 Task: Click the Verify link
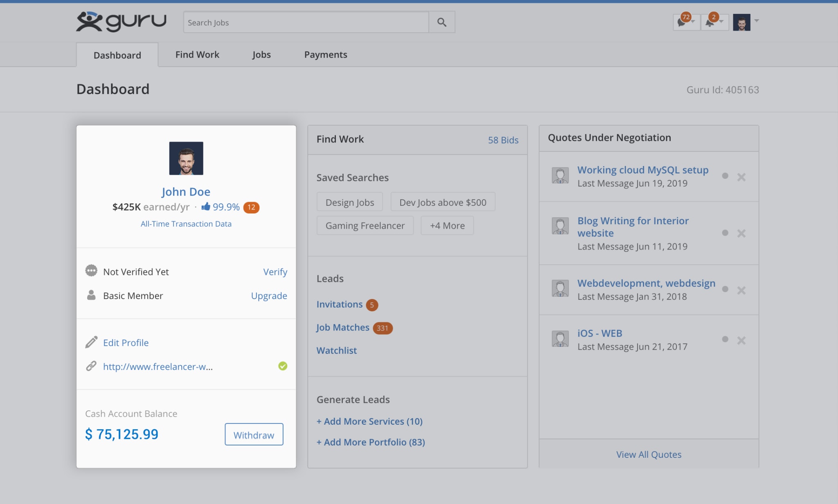pyautogui.click(x=275, y=272)
